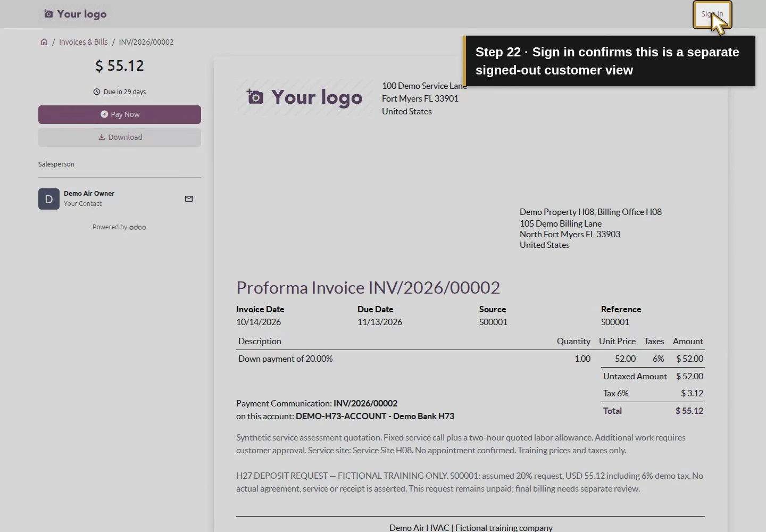Click the home icon in breadcrumb
Screen dimensions: 766x532
coord(44,42)
